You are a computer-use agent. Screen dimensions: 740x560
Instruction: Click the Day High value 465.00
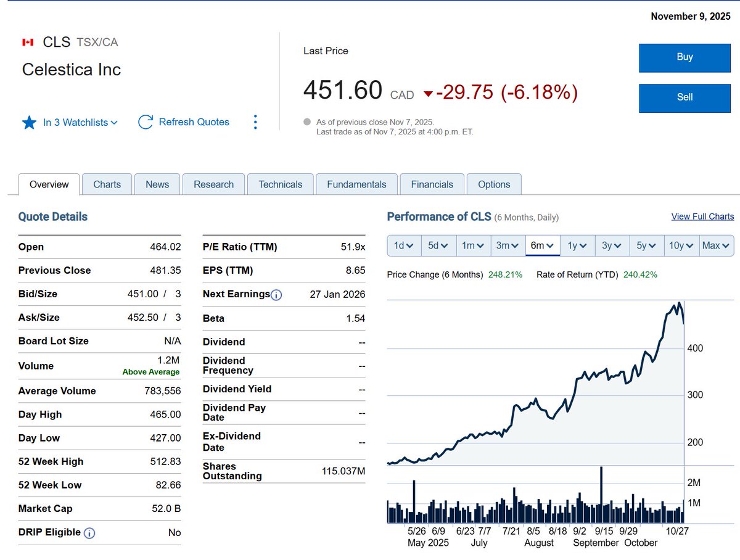click(165, 415)
